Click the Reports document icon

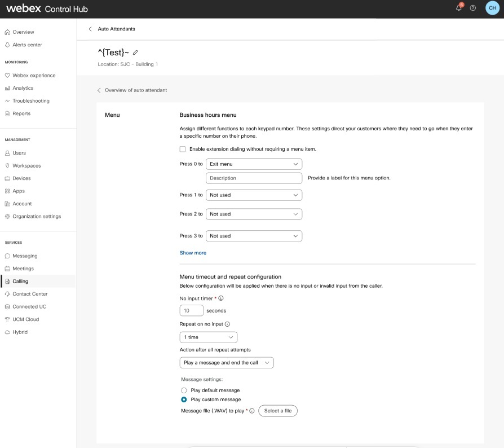point(7,113)
